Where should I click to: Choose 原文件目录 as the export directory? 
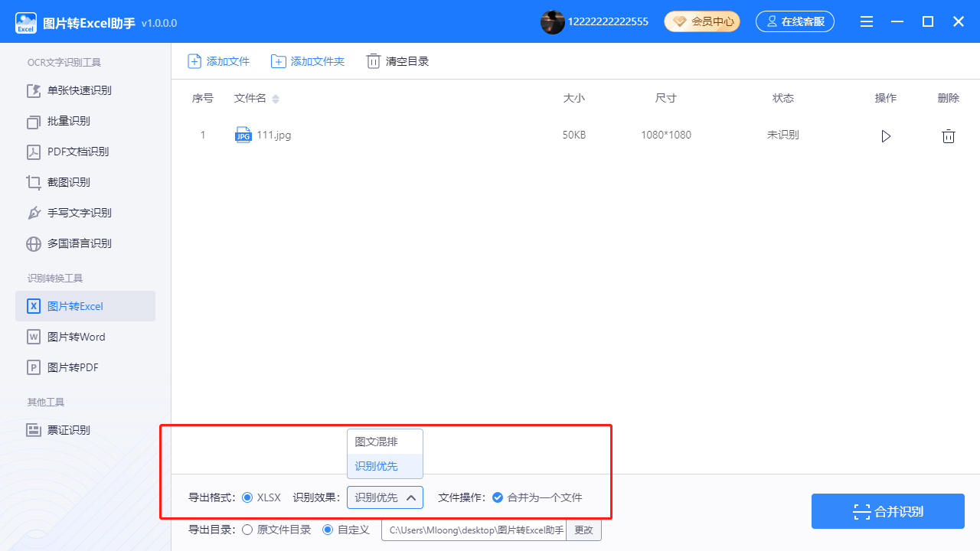[247, 529]
